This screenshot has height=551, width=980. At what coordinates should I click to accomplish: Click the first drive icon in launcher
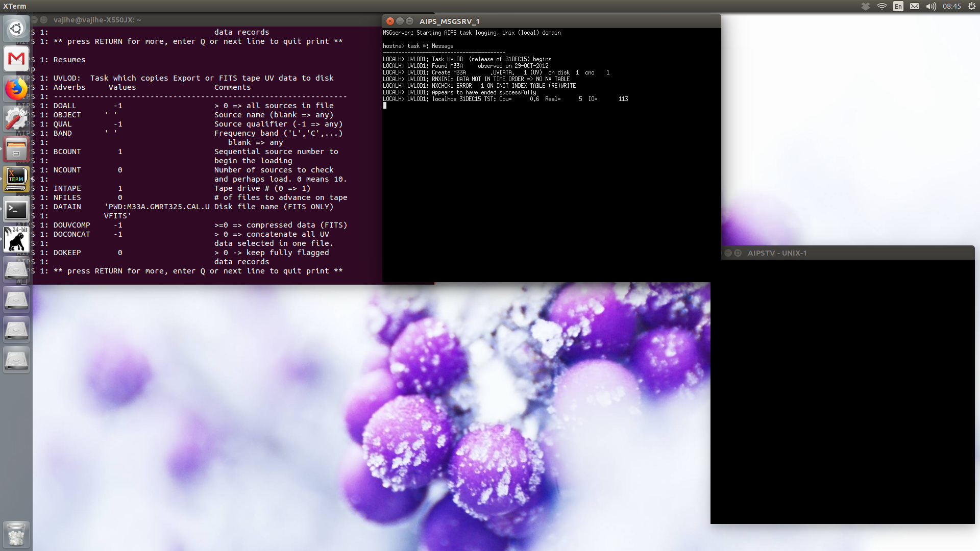click(x=16, y=270)
